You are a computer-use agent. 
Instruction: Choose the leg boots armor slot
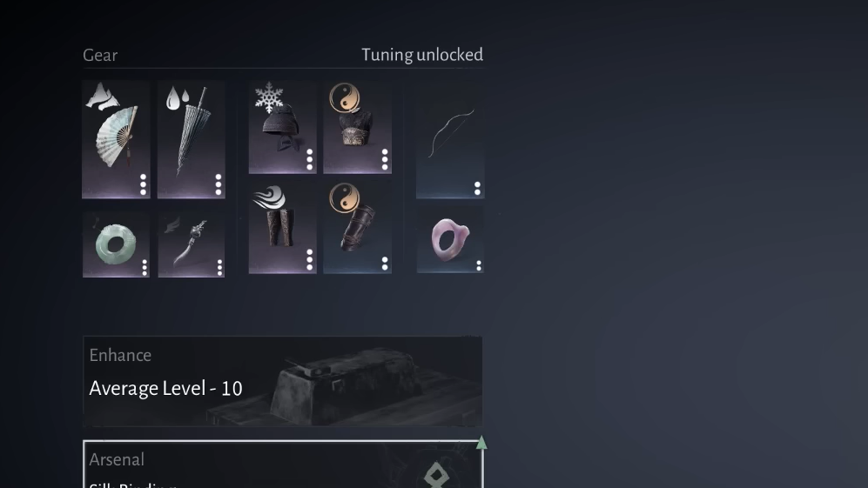282,227
